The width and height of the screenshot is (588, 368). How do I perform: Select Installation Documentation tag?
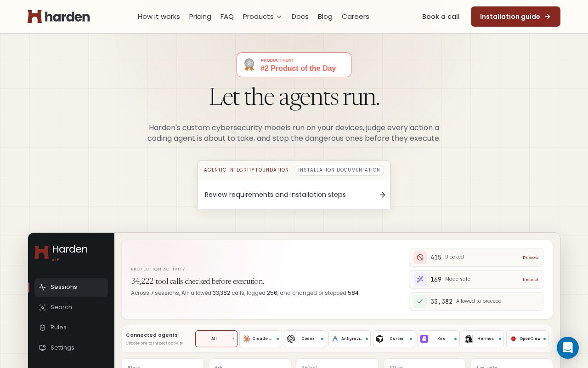339,170
